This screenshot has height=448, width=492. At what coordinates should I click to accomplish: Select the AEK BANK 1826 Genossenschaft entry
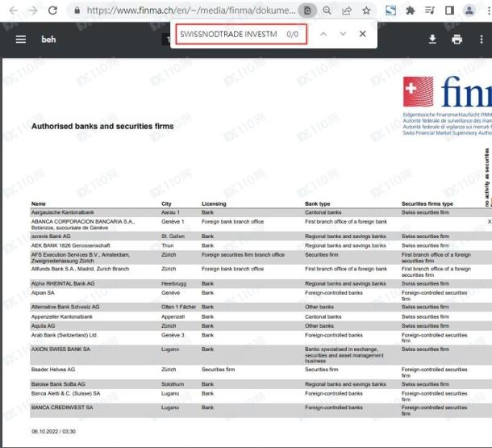tap(71, 245)
